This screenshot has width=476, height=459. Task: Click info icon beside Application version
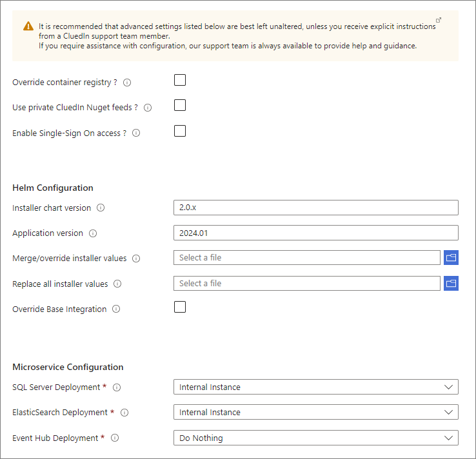tap(93, 233)
